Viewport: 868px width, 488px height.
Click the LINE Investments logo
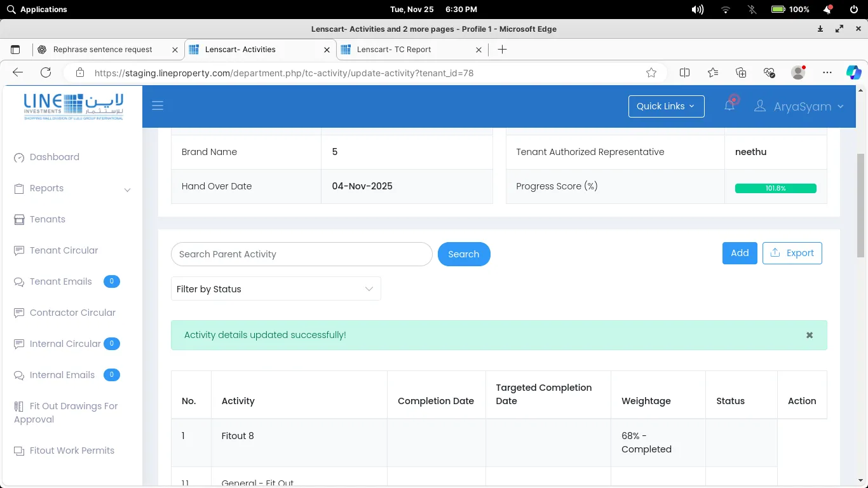pos(73,106)
